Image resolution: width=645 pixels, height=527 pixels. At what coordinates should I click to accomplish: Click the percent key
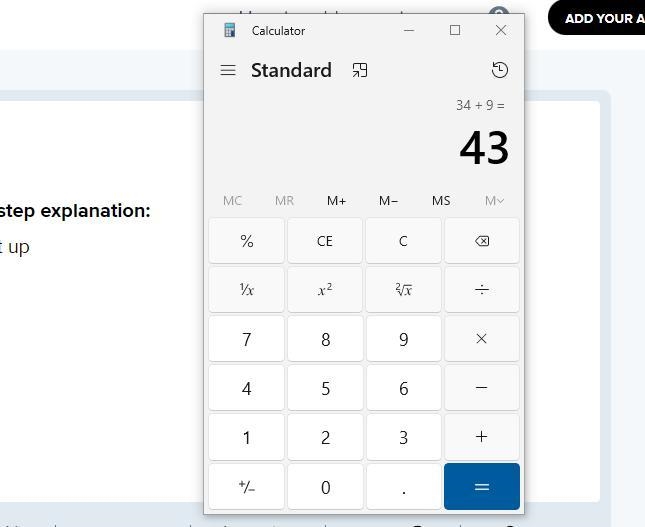(246, 241)
